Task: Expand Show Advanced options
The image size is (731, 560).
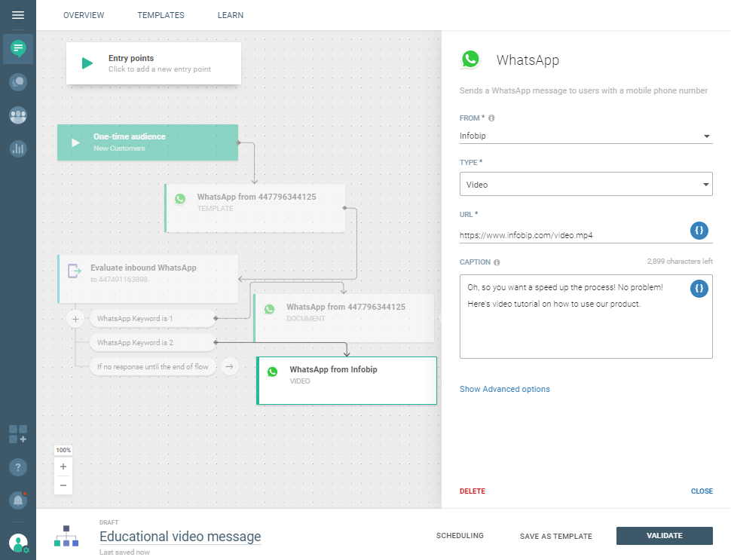Action: [x=504, y=389]
